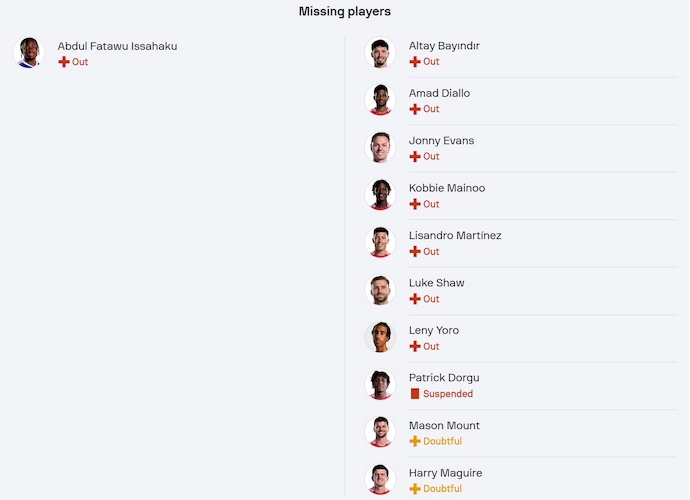The image size is (690, 500).
Task: Click Kobbie Mainoo's avatar photo
Action: click(x=380, y=195)
